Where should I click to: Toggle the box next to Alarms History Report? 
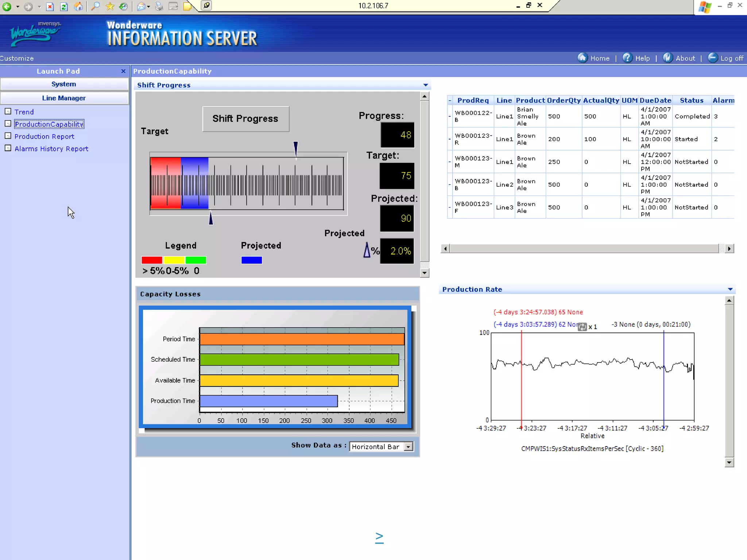(8, 148)
